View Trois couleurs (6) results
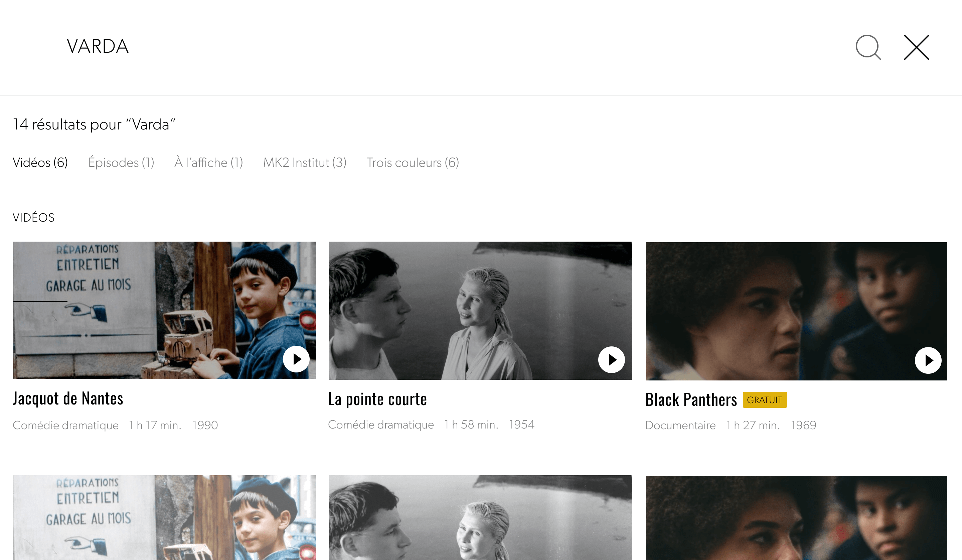 (x=413, y=163)
